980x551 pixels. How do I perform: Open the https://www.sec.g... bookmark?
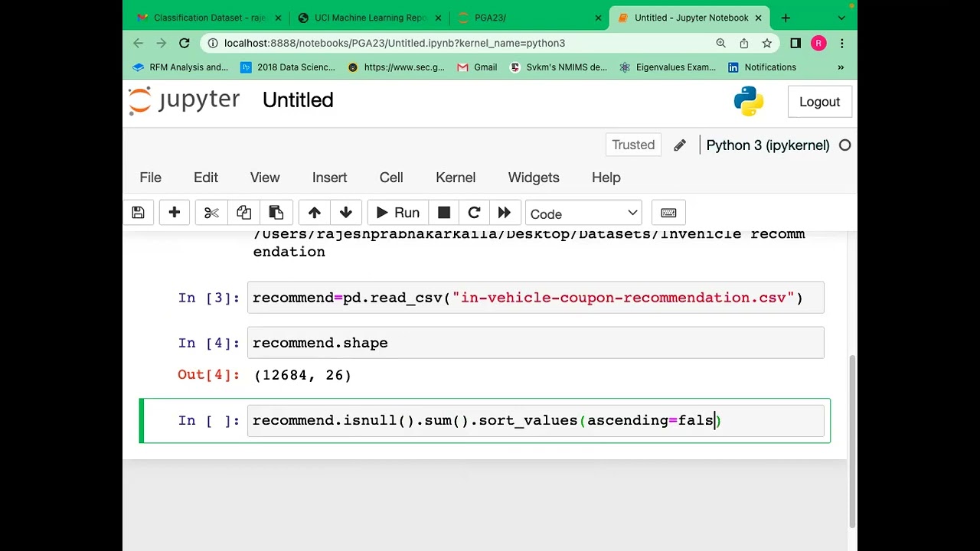[x=396, y=67]
